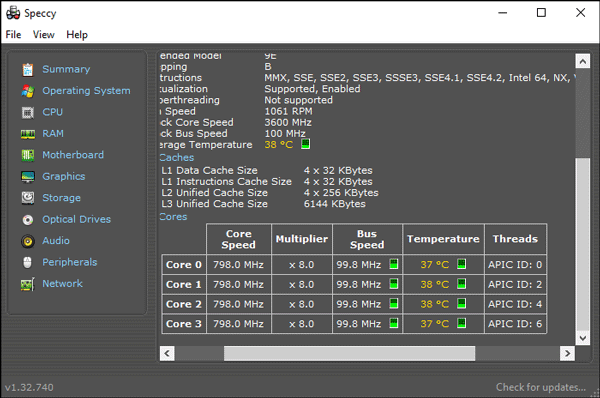The width and height of the screenshot is (600, 398).
Task: Click the 1061 RPM fan speed value
Action: coord(289,111)
